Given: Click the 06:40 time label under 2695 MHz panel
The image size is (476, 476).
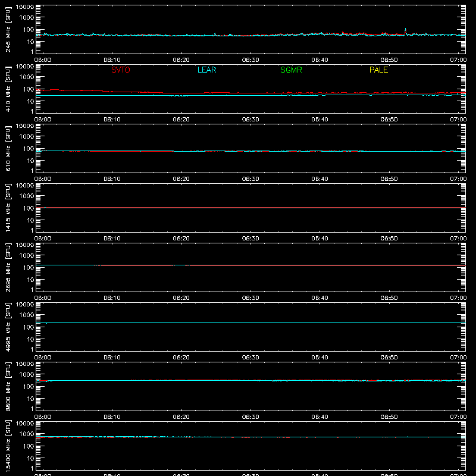Looking at the screenshot, I should click(320, 298).
